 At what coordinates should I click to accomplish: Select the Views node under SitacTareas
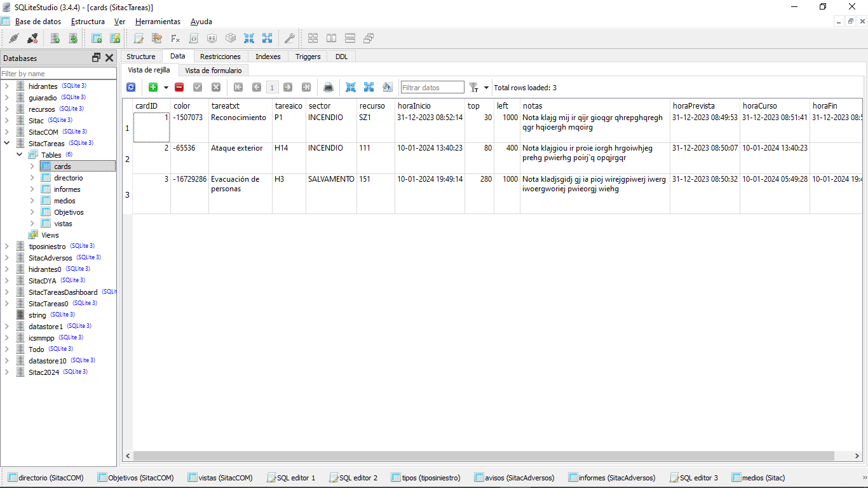[50, 235]
